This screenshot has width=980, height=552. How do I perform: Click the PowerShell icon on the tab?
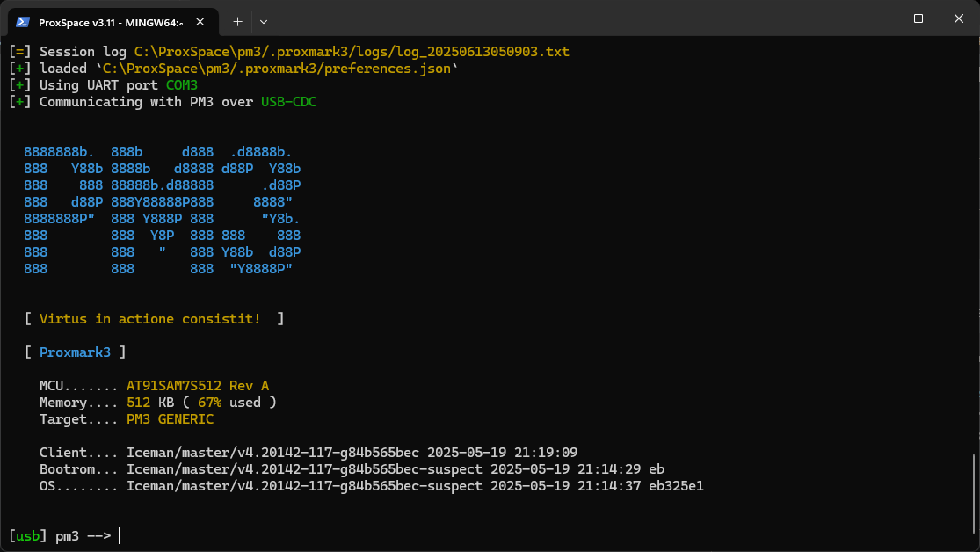[x=23, y=23]
